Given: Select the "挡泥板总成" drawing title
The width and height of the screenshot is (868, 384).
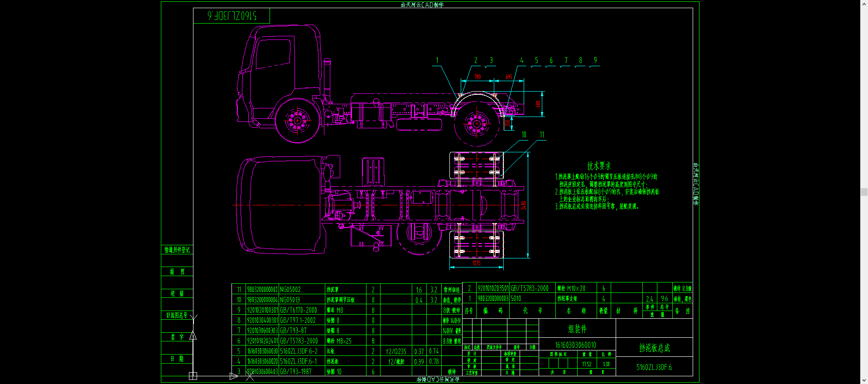Looking at the screenshot, I should pos(654,348).
